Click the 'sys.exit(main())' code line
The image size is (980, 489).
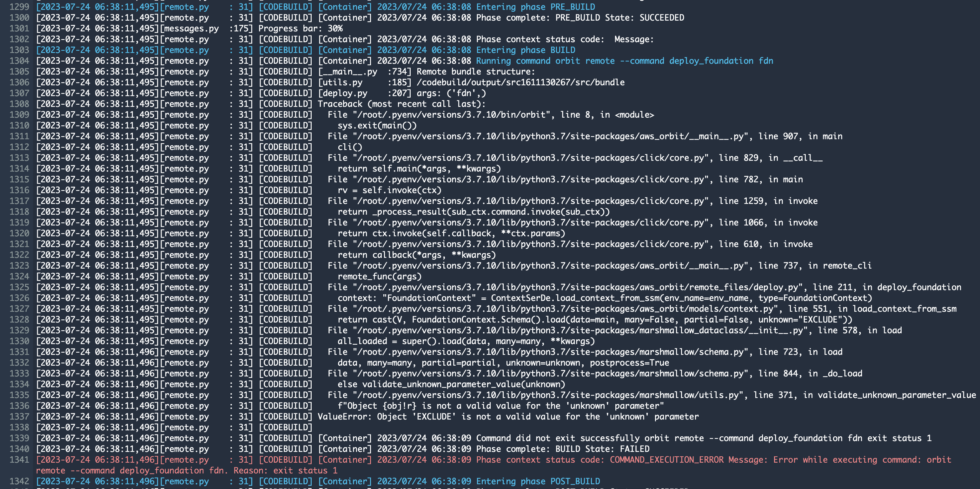[377, 126]
